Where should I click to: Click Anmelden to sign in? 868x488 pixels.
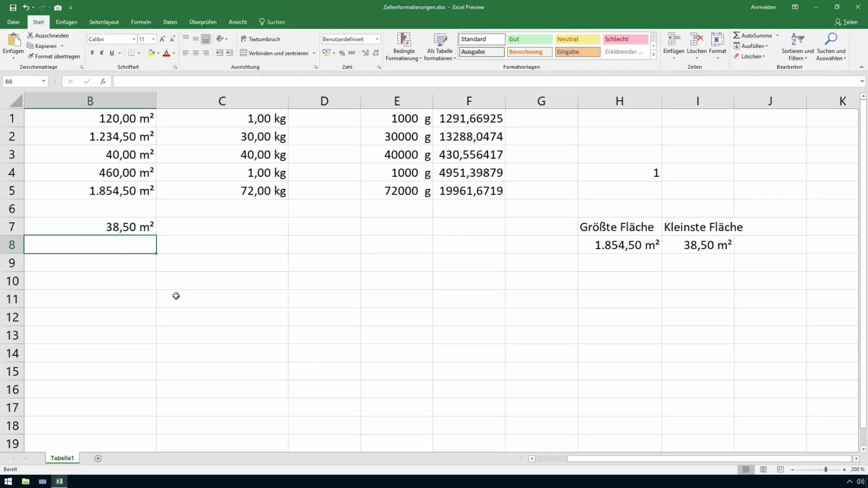pos(763,7)
